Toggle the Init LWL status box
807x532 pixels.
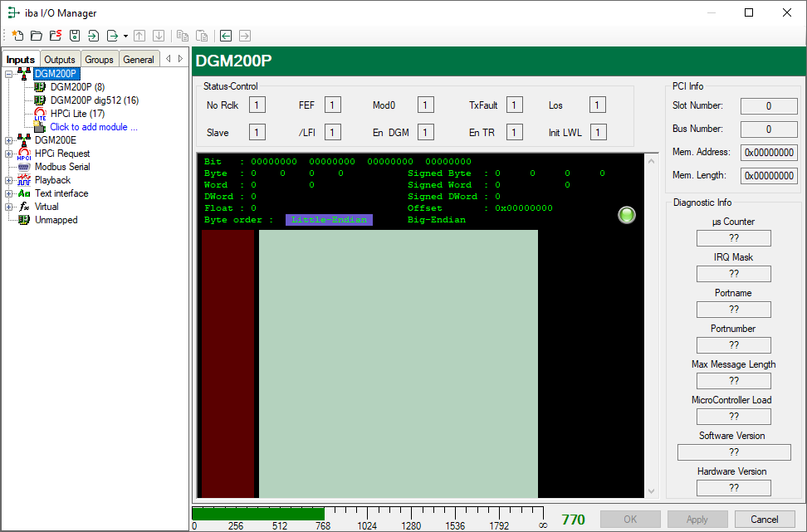(x=598, y=132)
